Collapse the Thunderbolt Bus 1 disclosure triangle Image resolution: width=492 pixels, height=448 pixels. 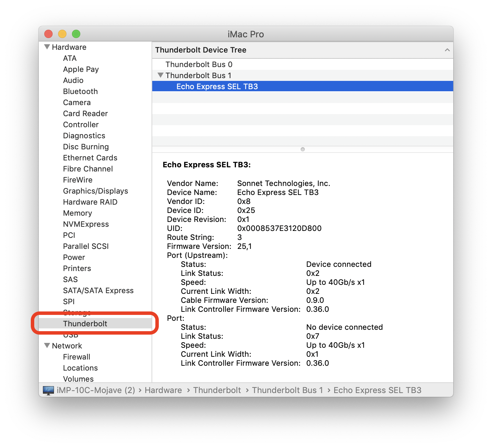coord(160,75)
